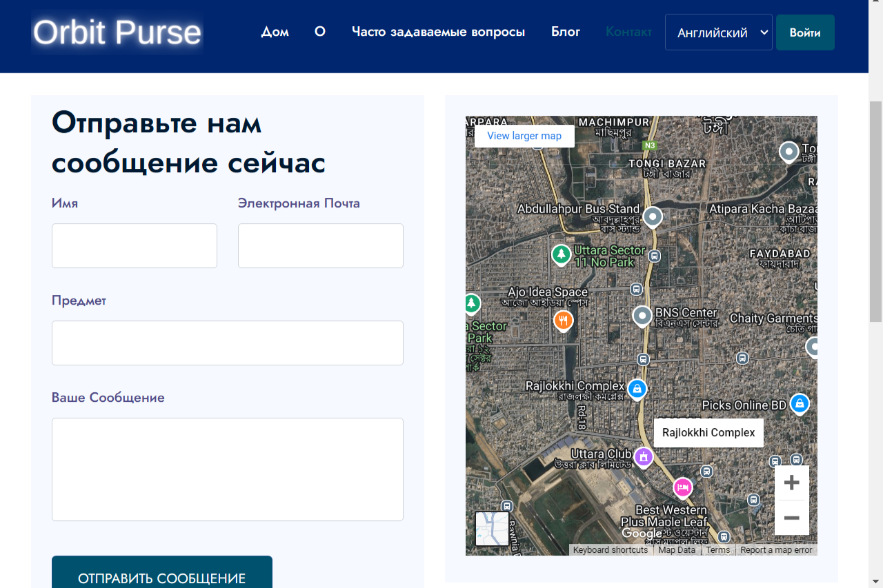The width and height of the screenshot is (883, 588).
Task: Click the Uttara Sector 11 Park marker
Action: (x=562, y=254)
